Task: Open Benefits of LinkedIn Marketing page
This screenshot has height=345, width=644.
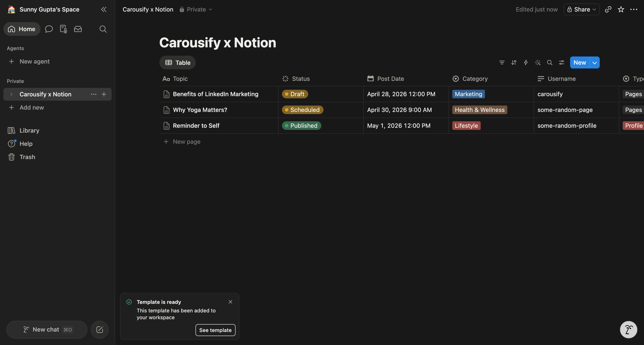Action: pos(216,94)
